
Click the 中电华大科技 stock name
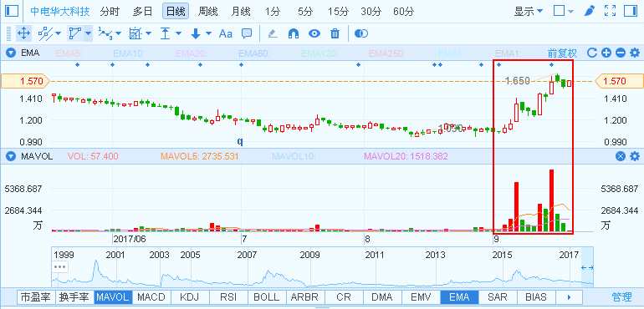pyautogui.click(x=60, y=12)
